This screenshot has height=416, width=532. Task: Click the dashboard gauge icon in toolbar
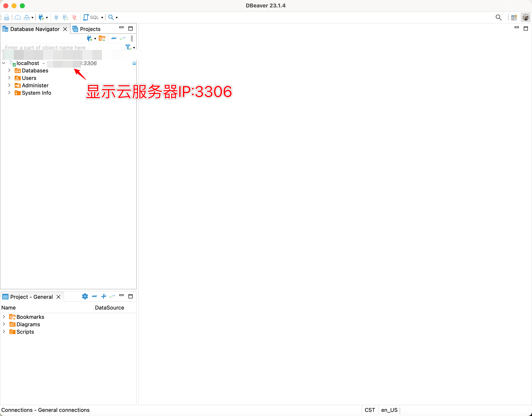pos(18,18)
